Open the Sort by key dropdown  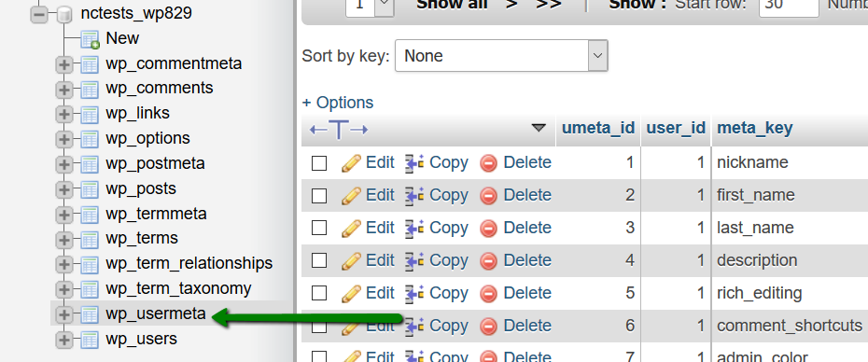[x=501, y=56]
